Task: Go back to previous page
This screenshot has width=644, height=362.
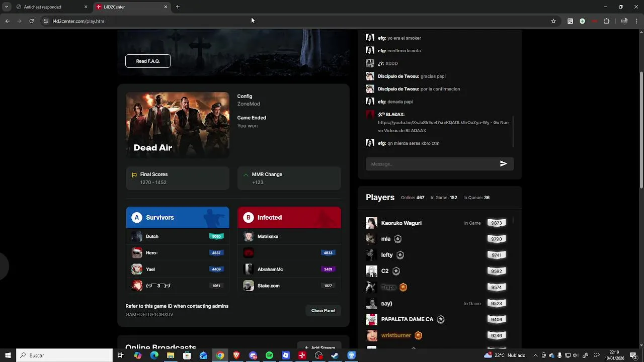Action: 7,21
